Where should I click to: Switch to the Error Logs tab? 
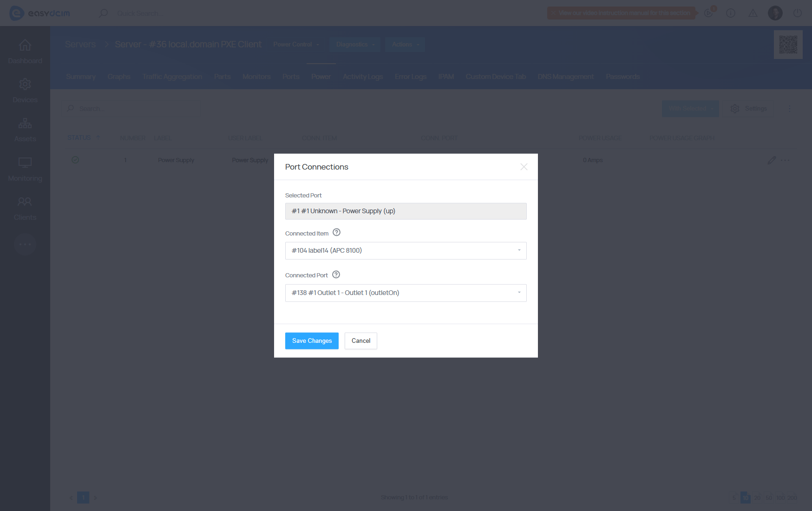click(411, 77)
